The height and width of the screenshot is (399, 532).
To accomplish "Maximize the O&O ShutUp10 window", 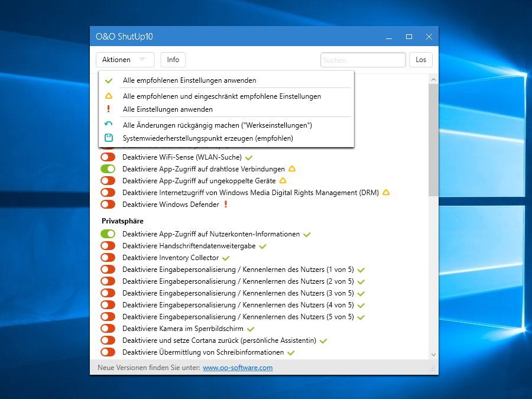I will click(x=409, y=37).
